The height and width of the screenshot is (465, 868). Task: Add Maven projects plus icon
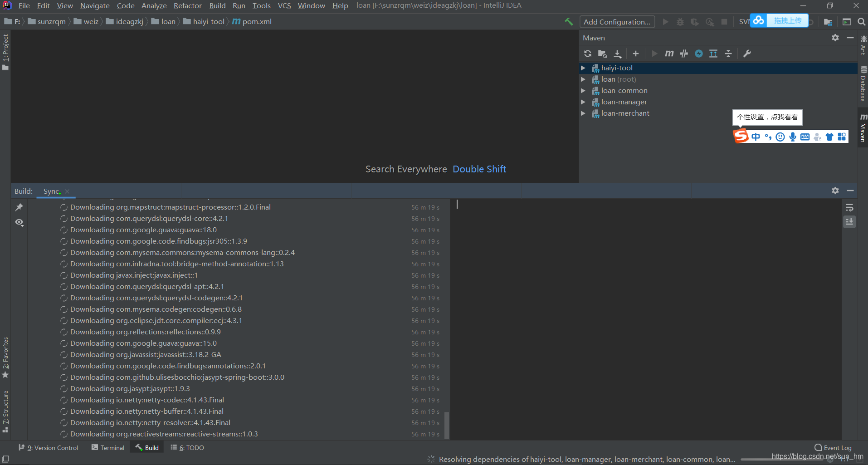pyautogui.click(x=636, y=54)
